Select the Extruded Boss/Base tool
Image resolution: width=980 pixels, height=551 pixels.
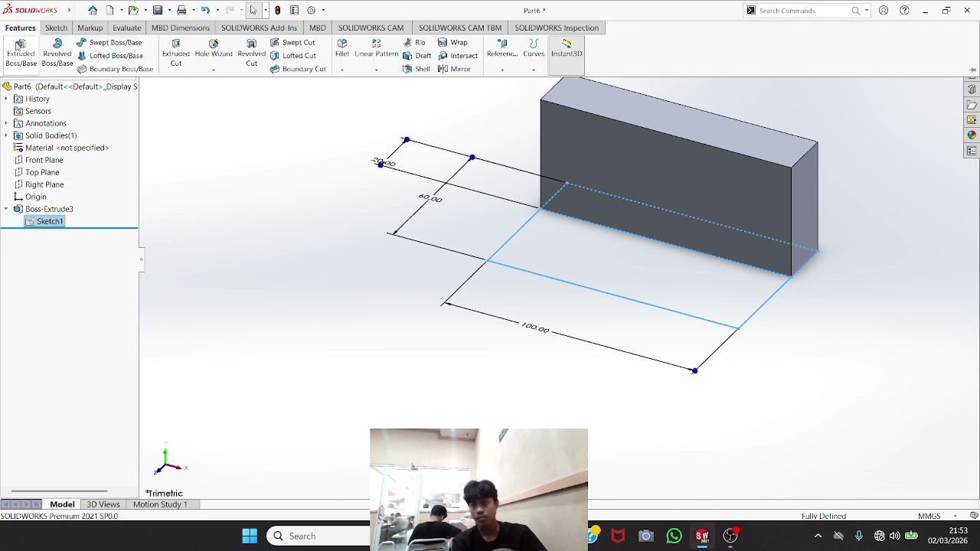tap(21, 53)
